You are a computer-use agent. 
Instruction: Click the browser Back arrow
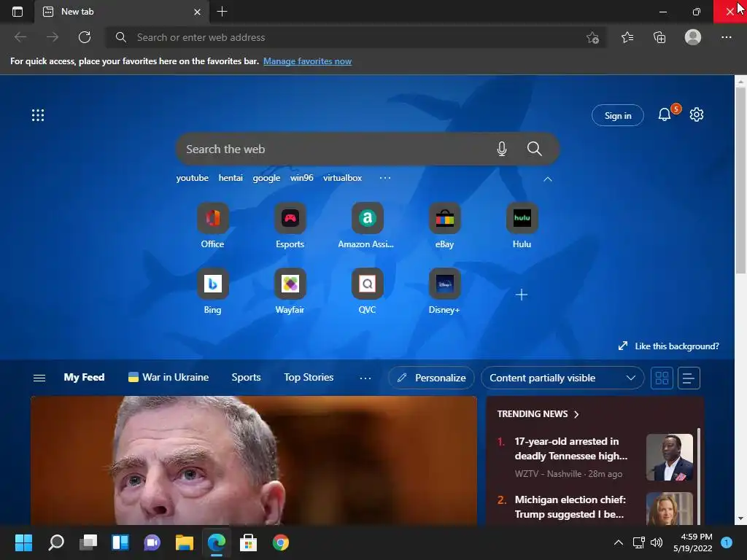pyautogui.click(x=20, y=37)
